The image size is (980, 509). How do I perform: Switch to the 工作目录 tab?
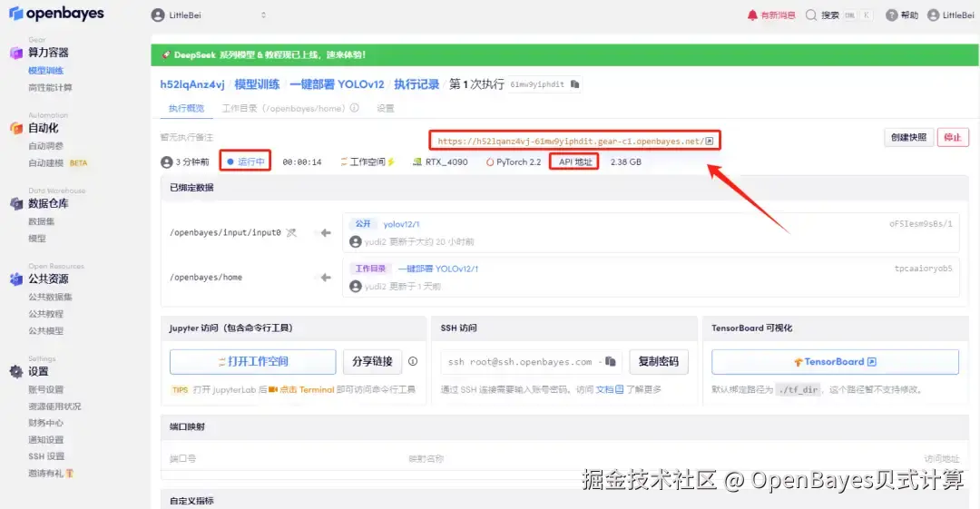(x=283, y=108)
